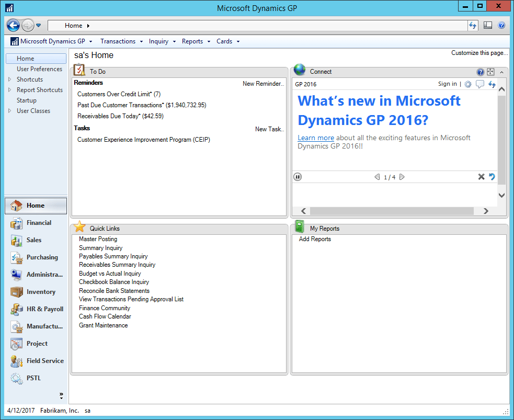Image resolution: width=514 pixels, height=420 pixels.
Task: Click the Connect pane expand layout icon
Action: (x=490, y=72)
